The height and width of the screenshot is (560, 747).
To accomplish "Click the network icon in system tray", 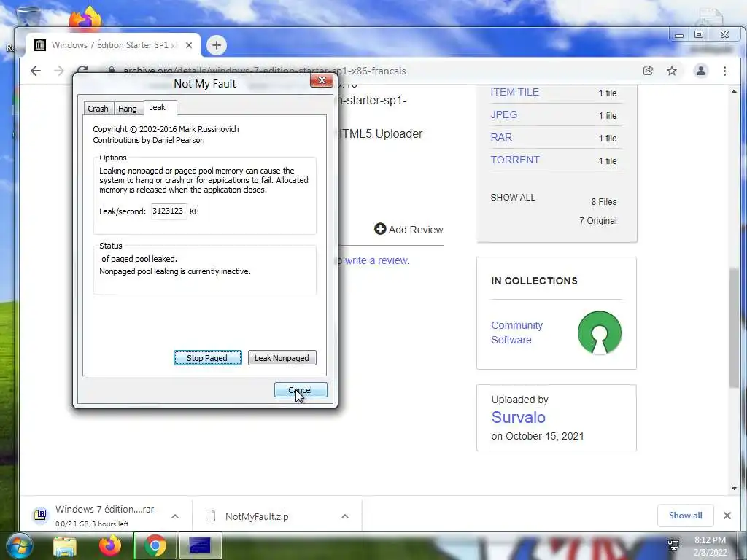I will click(x=673, y=545).
